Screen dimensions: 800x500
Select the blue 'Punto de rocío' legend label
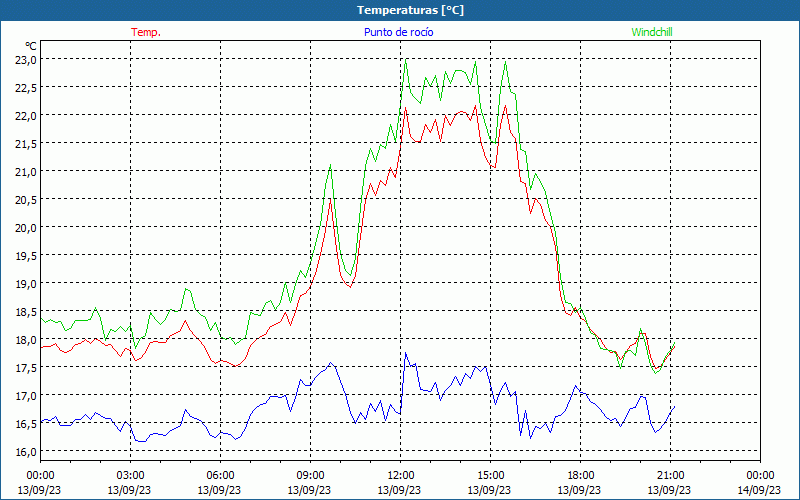(x=398, y=32)
